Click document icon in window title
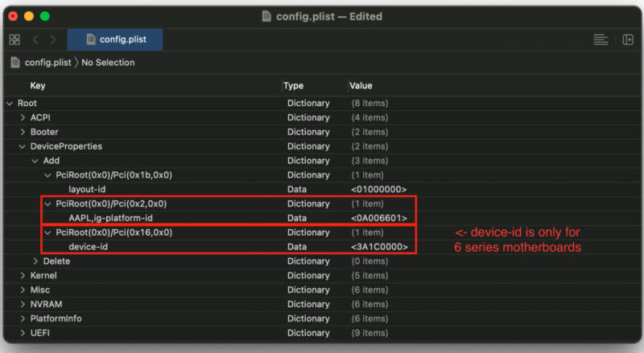The image size is (644, 353). click(266, 16)
